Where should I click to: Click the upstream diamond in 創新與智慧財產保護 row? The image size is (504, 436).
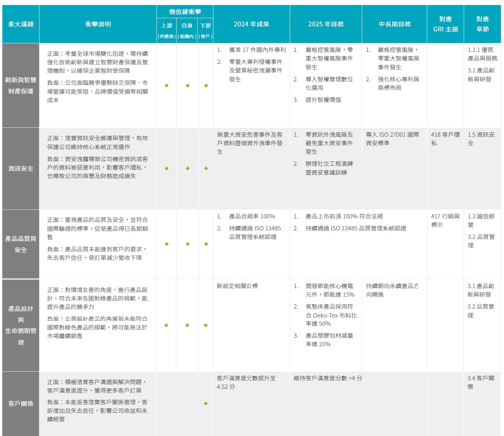tap(167, 86)
